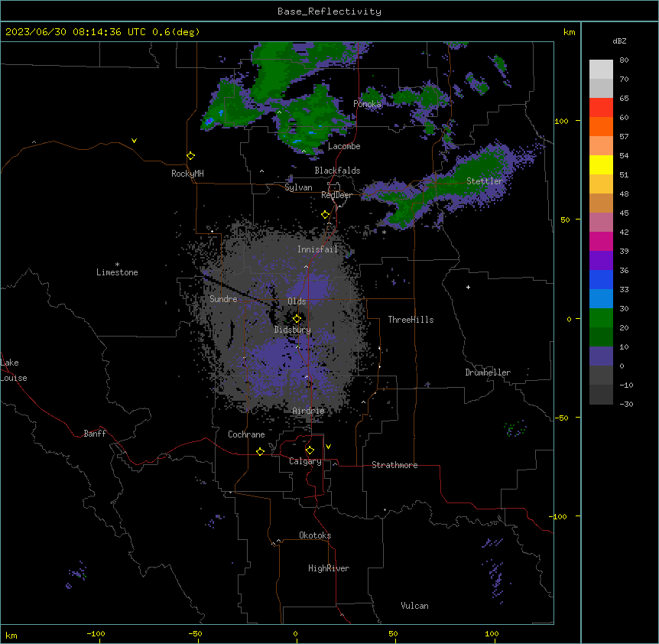This screenshot has height=644, width=659.
Task: Click the -100 tick on the right axis
Action: [x=559, y=516]
